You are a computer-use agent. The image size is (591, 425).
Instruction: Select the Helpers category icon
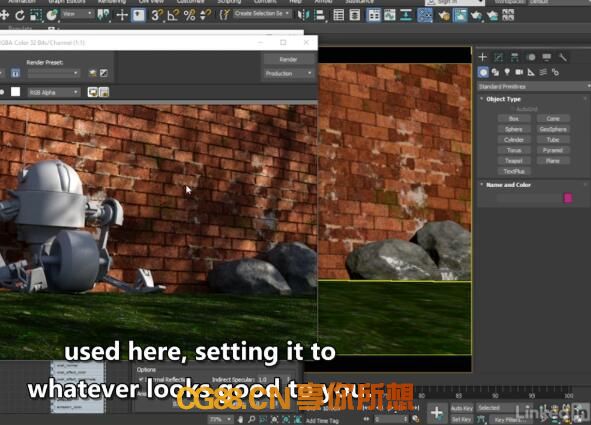point(531,72)
